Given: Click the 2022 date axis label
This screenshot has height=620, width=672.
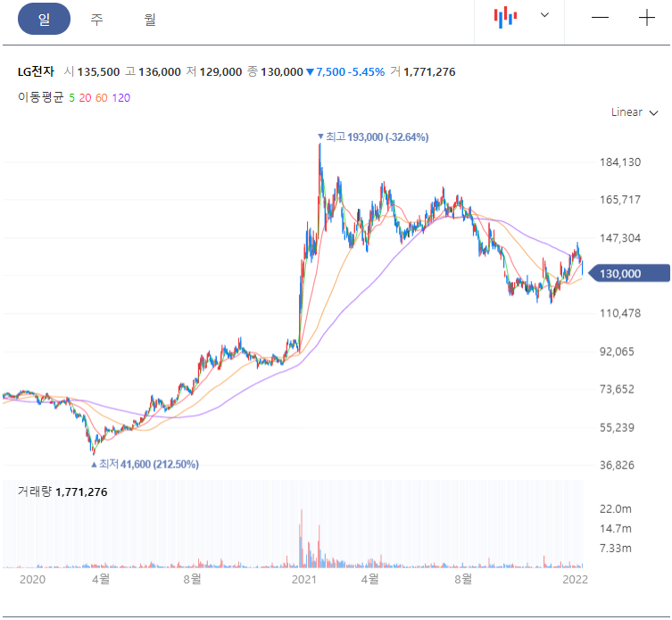Looking at the screenshot, I should 575,580.
